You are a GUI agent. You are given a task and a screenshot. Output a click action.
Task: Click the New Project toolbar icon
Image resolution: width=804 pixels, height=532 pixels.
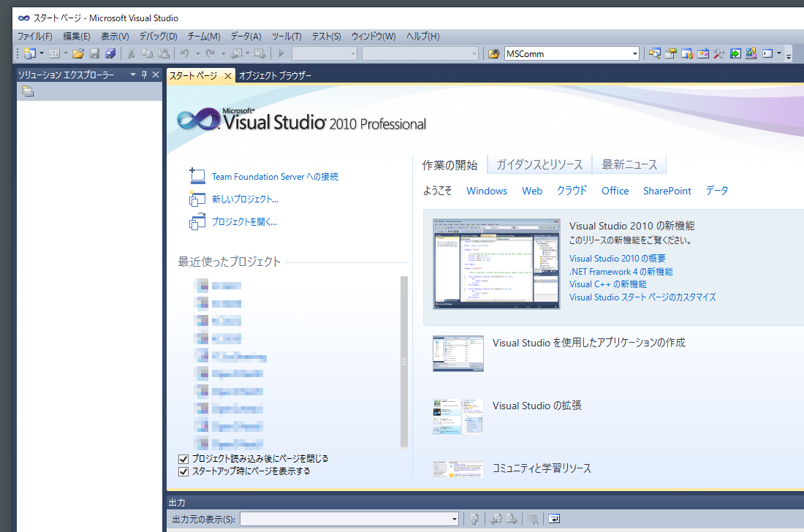(30, 53)
